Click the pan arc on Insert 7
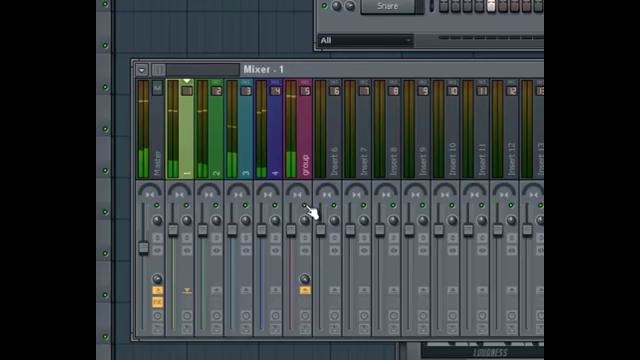The height and width of the screenshot is (360, 640). (x=356, y=190)
